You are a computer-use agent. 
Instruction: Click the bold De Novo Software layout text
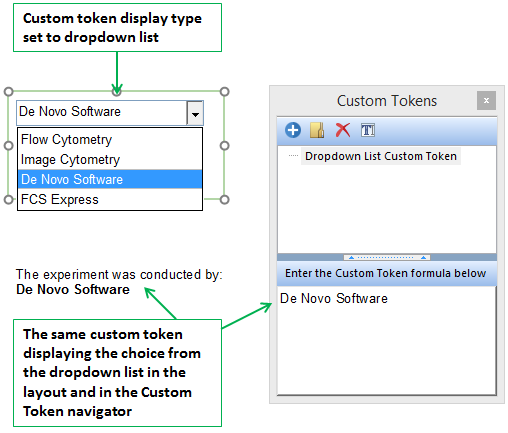click(x=73, y=289)
